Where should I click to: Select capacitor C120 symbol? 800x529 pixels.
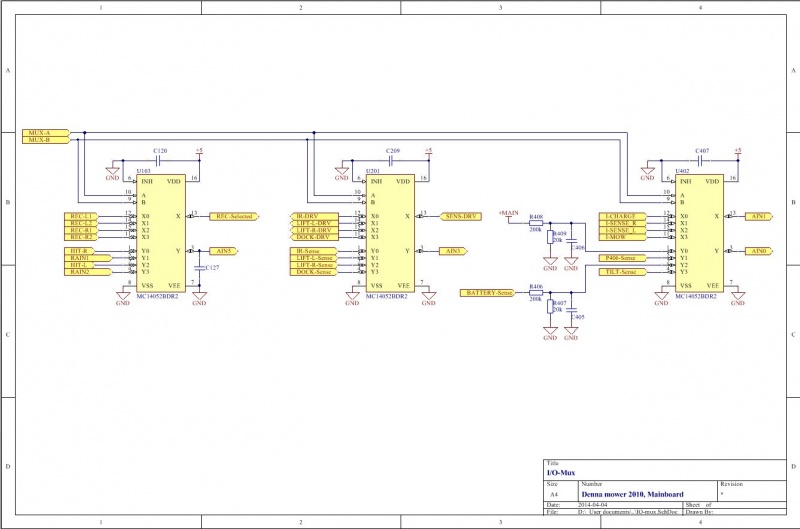coord(160,160)
